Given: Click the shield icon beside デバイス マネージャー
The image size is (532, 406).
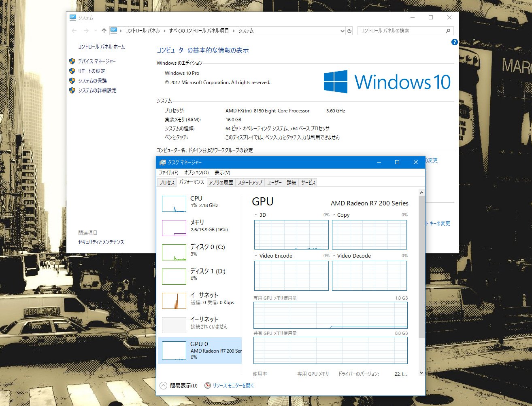Looking at the screenshot, I should point(72,61).
